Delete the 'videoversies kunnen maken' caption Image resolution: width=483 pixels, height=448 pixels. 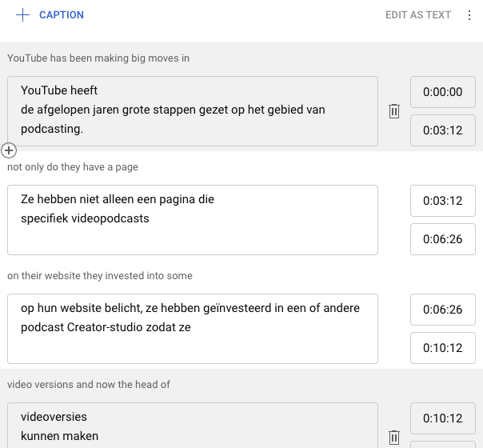click(x=394, y=438)
